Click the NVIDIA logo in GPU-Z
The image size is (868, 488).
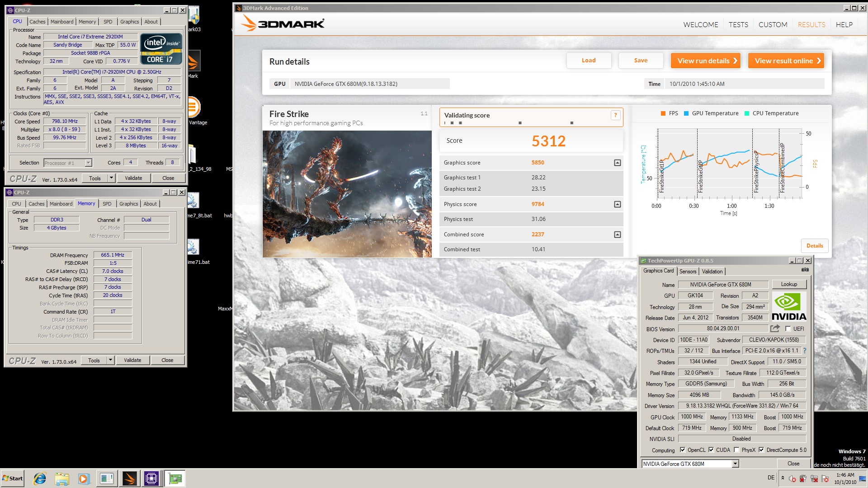coord(788,306)
